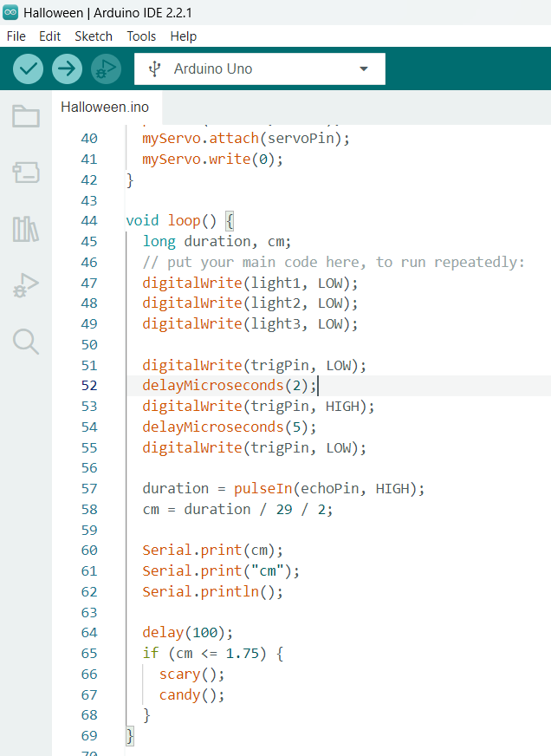
Task: Click 'myServo.write(0);' line
Action: tap(212, 160)
